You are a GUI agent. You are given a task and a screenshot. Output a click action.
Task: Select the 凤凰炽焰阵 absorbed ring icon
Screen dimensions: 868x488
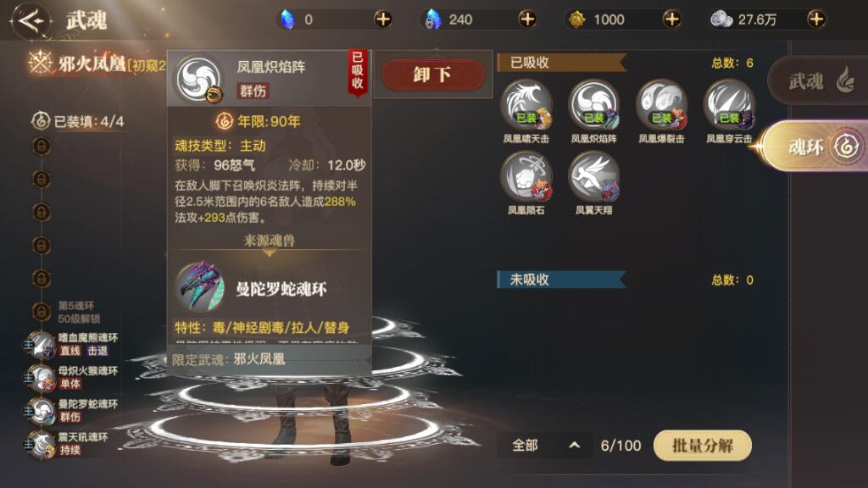coord(593,104)
